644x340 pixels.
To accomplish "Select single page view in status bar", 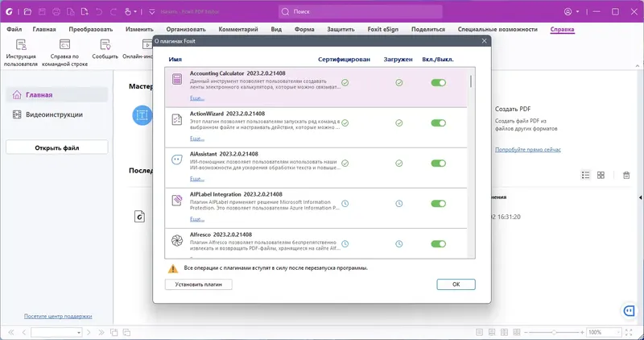I will [x=479, y=332].
